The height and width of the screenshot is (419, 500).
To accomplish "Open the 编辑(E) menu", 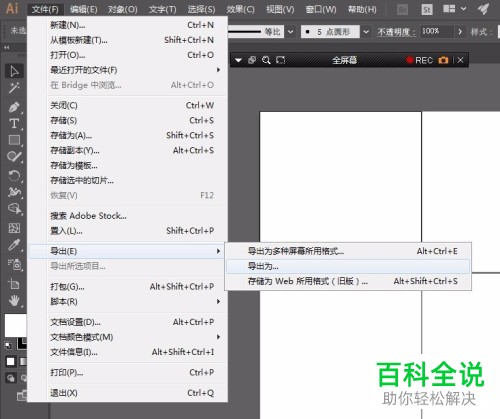I will pyautogui.click(x=84, y=9).
